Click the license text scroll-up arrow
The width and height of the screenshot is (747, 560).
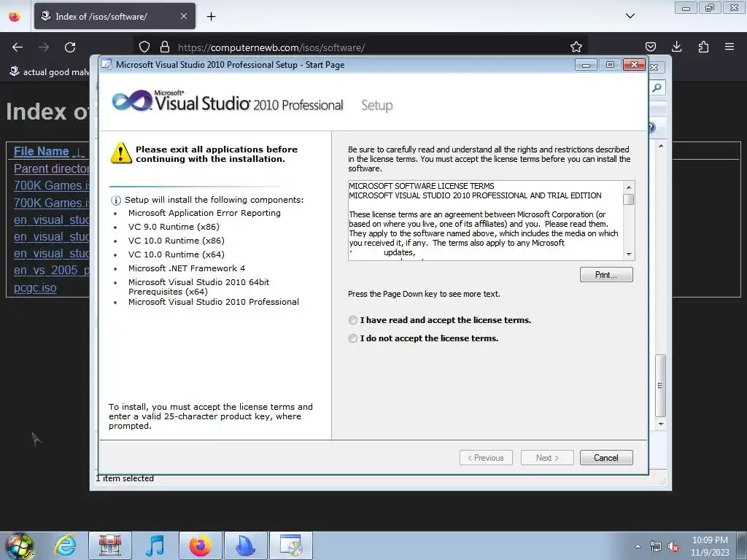[628, 187]
